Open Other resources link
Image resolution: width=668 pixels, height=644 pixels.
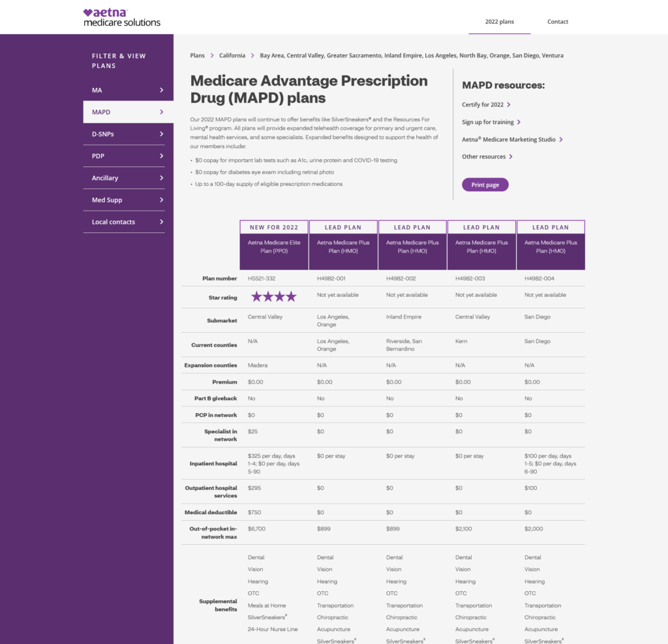(483, 157)
